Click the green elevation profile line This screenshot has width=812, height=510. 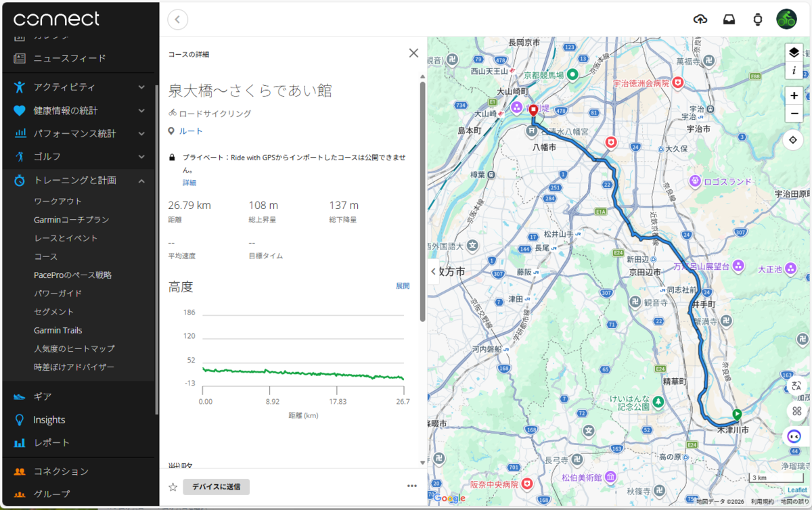point(303,373)
